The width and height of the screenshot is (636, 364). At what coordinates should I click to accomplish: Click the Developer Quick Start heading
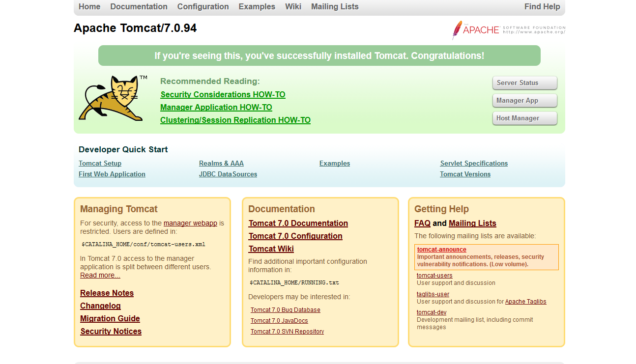[x=123, y=150]
